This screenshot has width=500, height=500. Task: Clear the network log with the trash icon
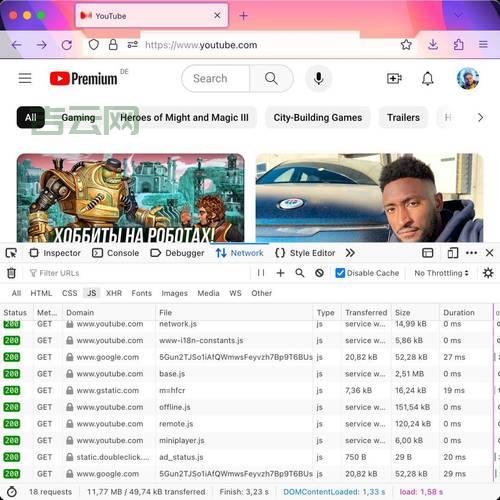coord(11,273)
